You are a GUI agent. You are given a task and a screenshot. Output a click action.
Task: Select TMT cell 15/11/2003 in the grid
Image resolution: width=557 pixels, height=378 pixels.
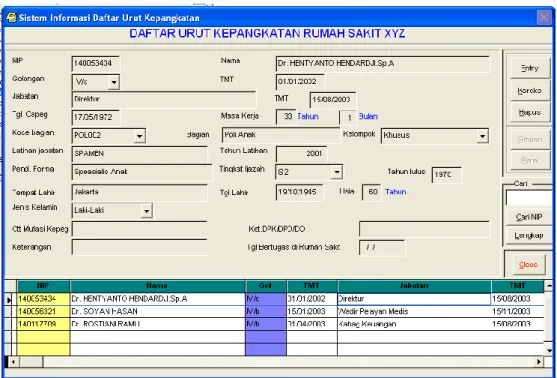click(x=518, y=312)
